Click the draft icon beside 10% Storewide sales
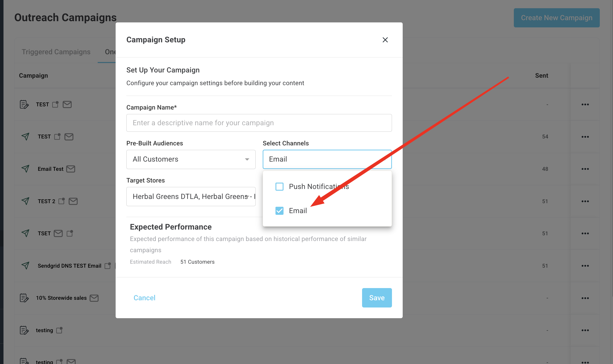 click(x=24, y=298)
